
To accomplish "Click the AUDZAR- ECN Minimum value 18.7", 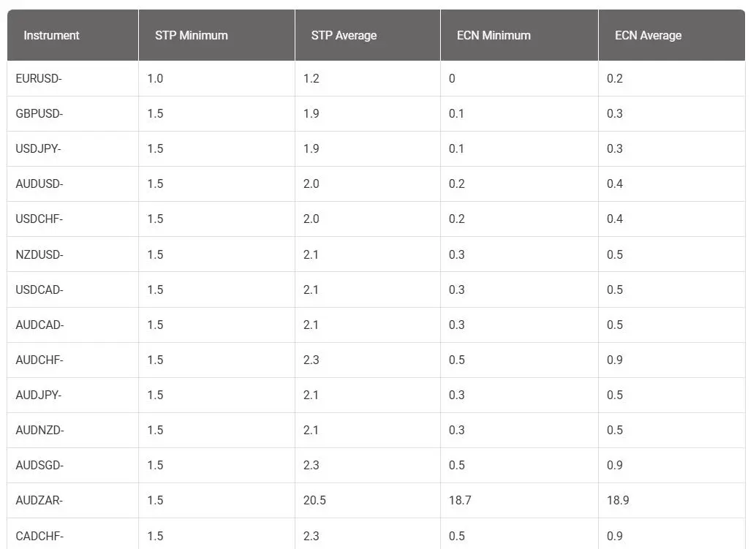I will pos(460,500).
